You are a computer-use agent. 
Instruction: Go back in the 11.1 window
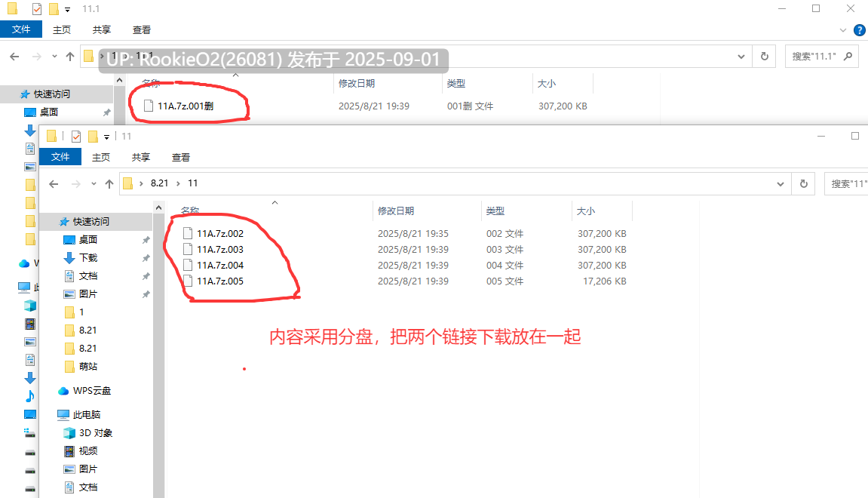[14, 57]
